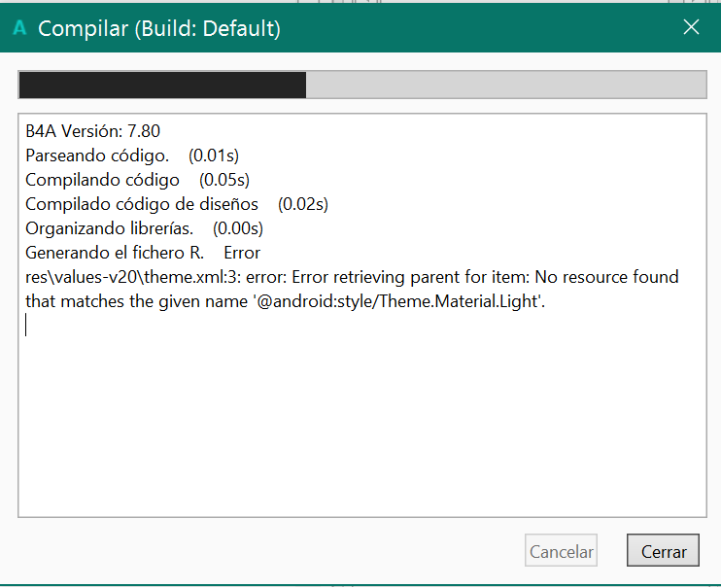Click the 'Compilando código' log line
Screen dimensions: 721x588
(102, 180)
